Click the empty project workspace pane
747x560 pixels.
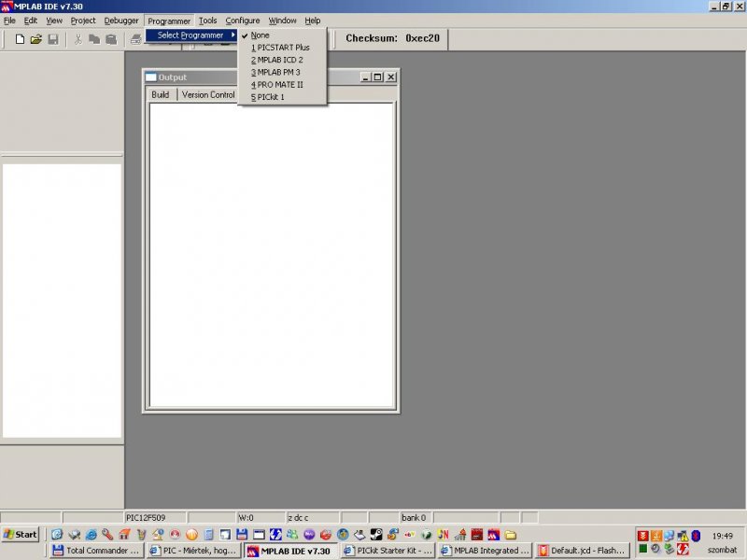coord(62,301)
